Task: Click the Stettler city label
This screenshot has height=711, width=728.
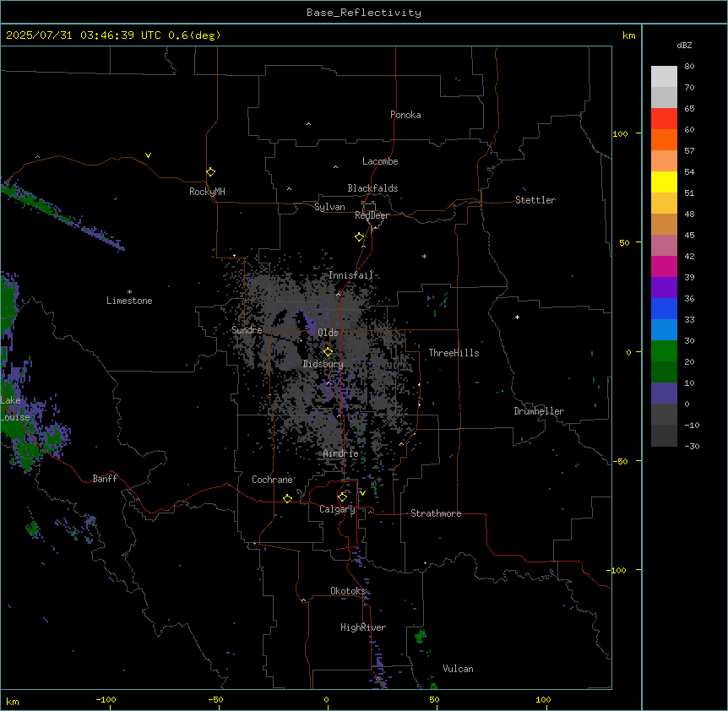Action: [535, 200]
